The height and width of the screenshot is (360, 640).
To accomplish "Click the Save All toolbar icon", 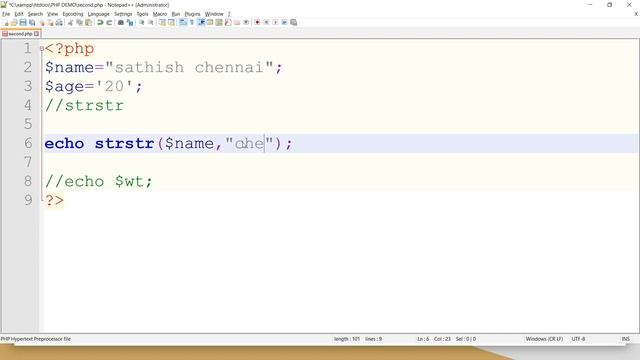I will click(32, 22).
